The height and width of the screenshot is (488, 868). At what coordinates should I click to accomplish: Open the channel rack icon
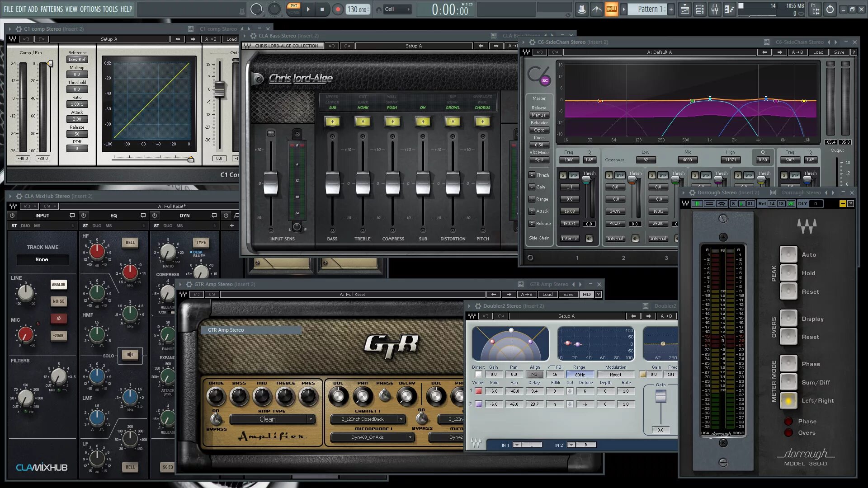(700, 9)
